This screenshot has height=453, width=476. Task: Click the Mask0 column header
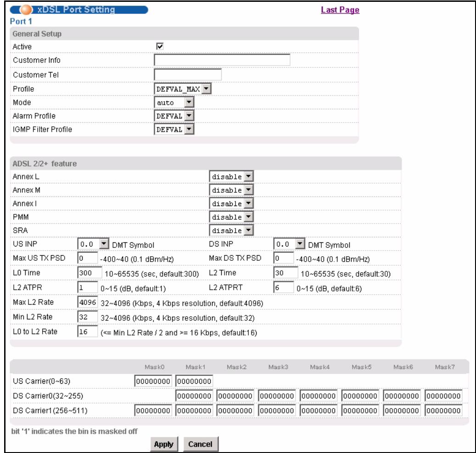coord(154,367)
